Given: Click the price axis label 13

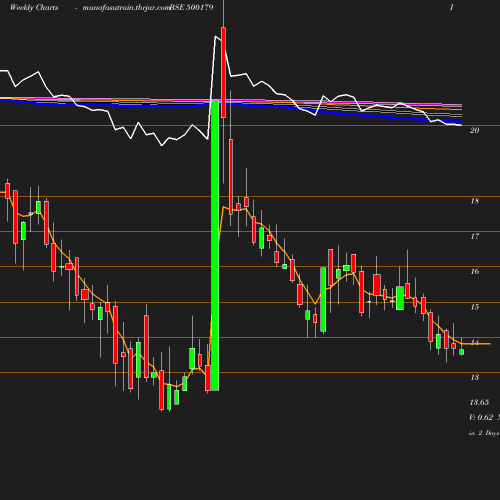Looking at the screenshot, I should [474, 377].
